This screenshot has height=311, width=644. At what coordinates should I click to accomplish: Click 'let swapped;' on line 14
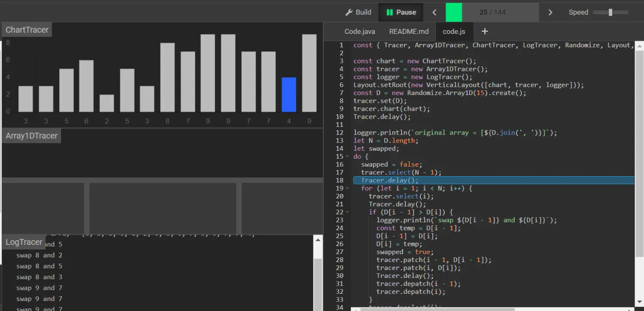click(x=377, y=149)
